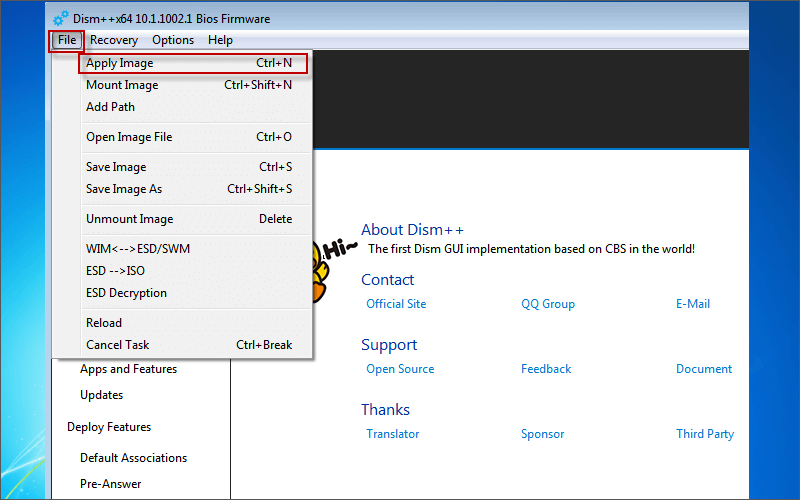Click the Dism++ window title bar text
This screenshot has height=500, width=800.
coord(171,19)
